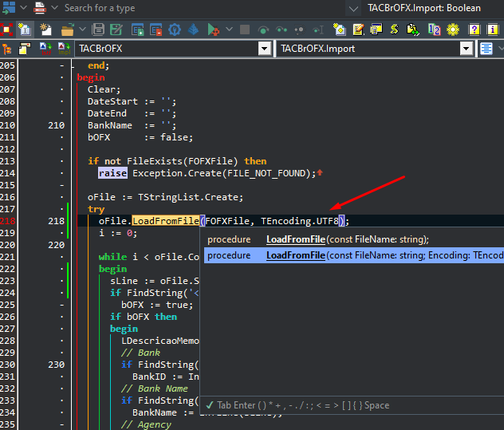Open the dropdown arrow next to the printer icon

coord(55,7)
